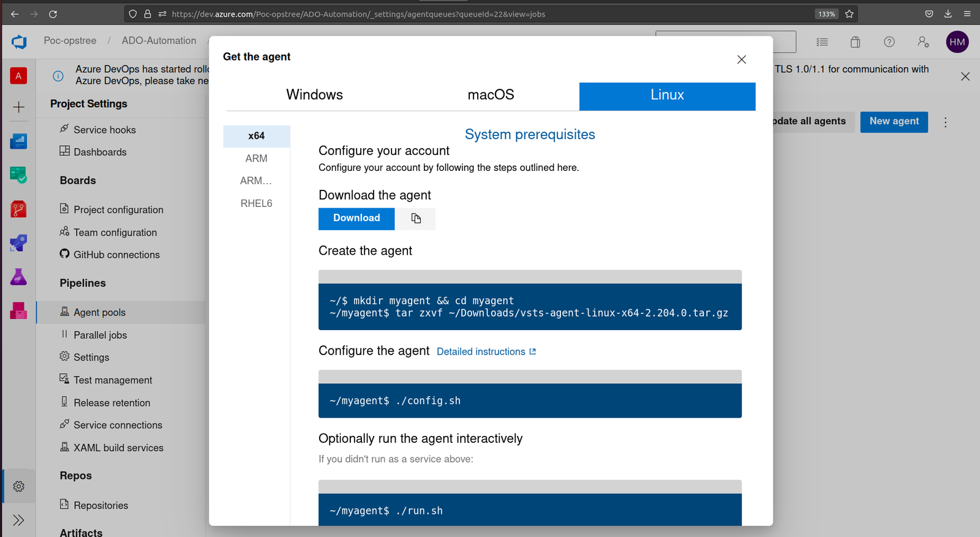Close the Get the agent dialog
The image size is (980, 537).
741,59
